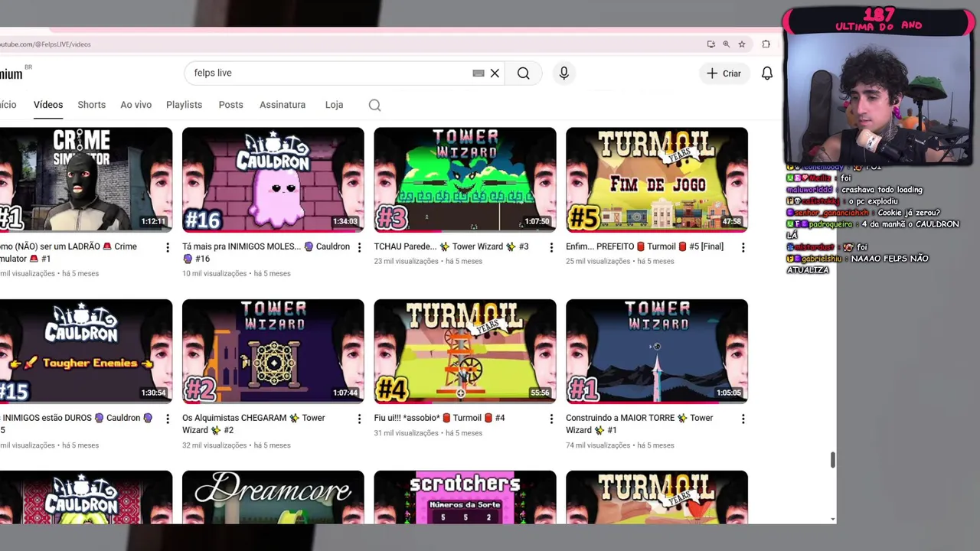980x551 pixels.
Task: Open the scratchers video thumbnail
Action: click(465, 497)
